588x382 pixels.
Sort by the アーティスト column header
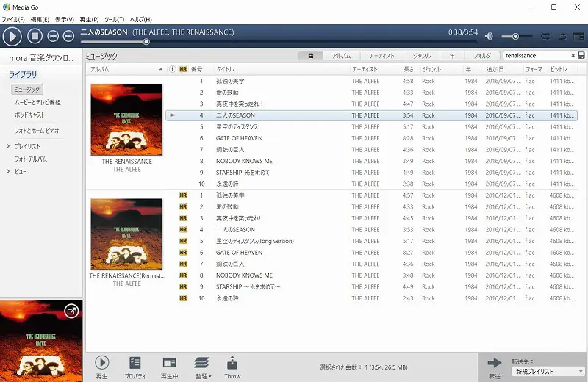(376, 69)
